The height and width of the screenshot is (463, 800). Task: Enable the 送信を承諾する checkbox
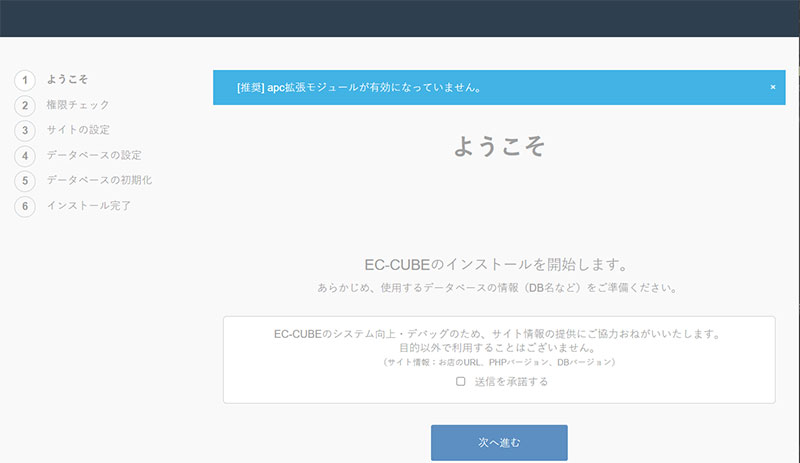coord(461,381)
